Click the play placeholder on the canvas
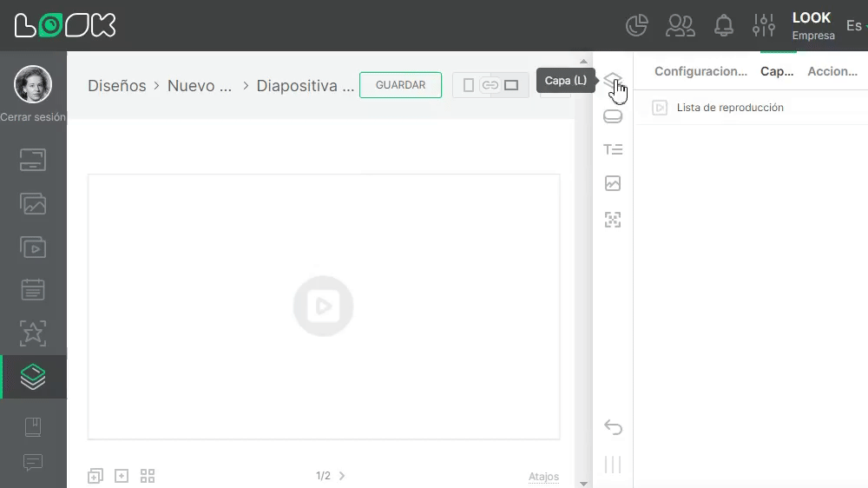 pos(323,306)
